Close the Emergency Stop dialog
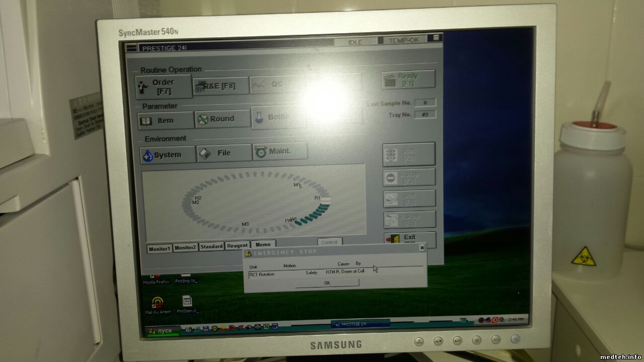The width and height of the screenshot is (644, 362). [x=422, y=247]
